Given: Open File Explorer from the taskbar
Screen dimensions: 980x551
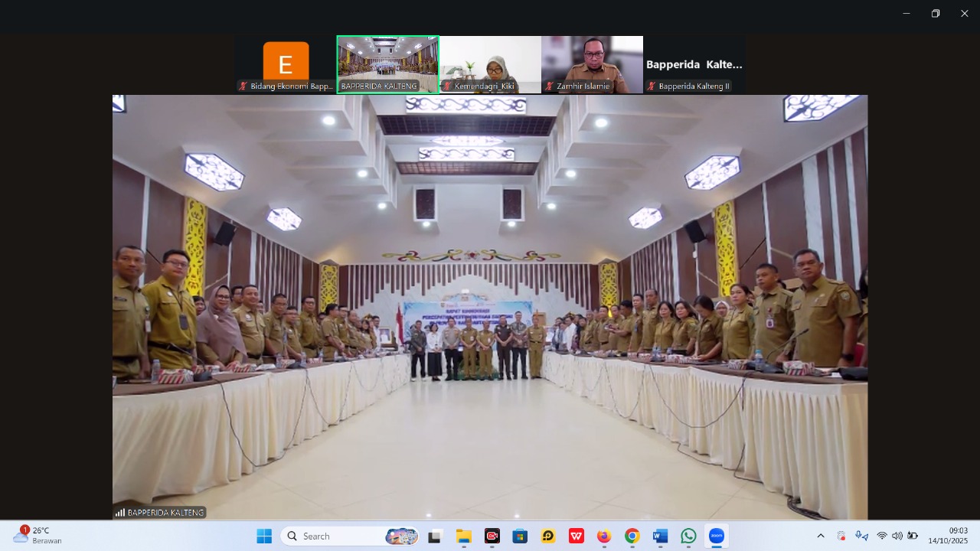Looking at the screenshot, I should (x=463, y=536).
